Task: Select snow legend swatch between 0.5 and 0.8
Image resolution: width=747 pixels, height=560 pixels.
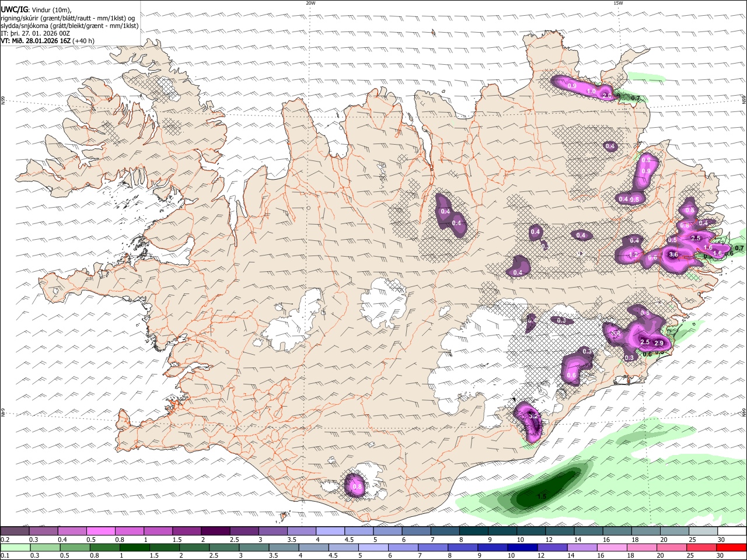Action: coord(100,531)
